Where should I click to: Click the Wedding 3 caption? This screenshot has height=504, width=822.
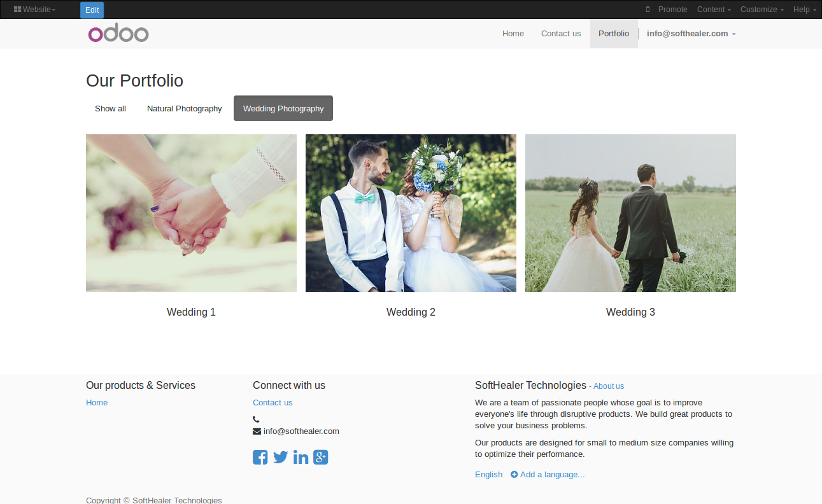[630, 312]
